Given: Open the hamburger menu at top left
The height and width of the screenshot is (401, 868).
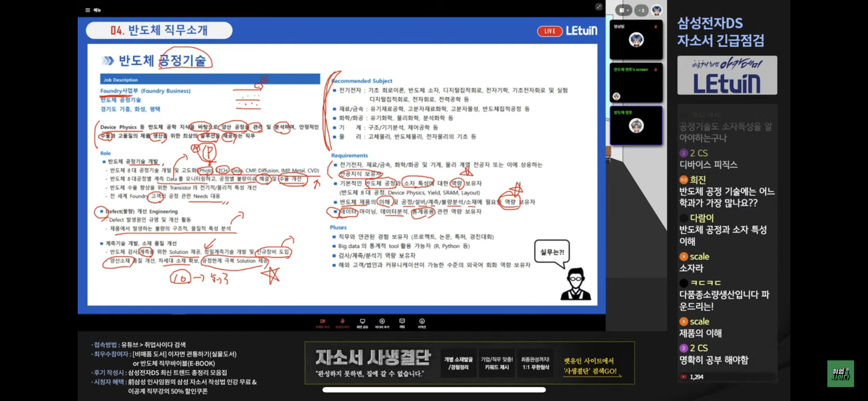Looking at the screenshot, I should (x=88, y=10).
